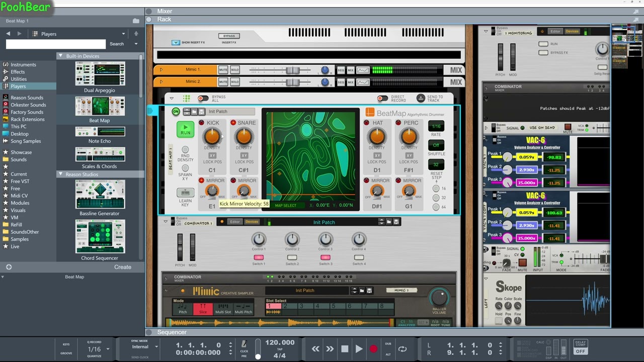This screenshot has width=644, height=362.
Task: Expand the Combinator Mixer section arrow
Action: coord(167,278)
